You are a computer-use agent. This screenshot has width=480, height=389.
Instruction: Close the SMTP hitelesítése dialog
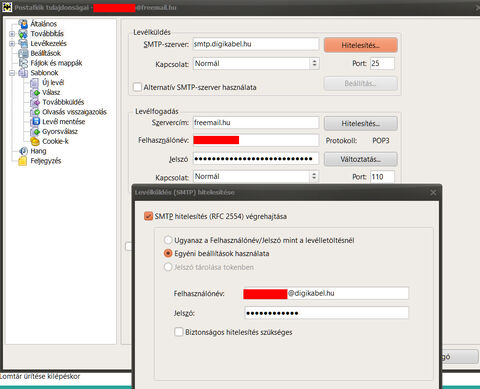(433, 193)
